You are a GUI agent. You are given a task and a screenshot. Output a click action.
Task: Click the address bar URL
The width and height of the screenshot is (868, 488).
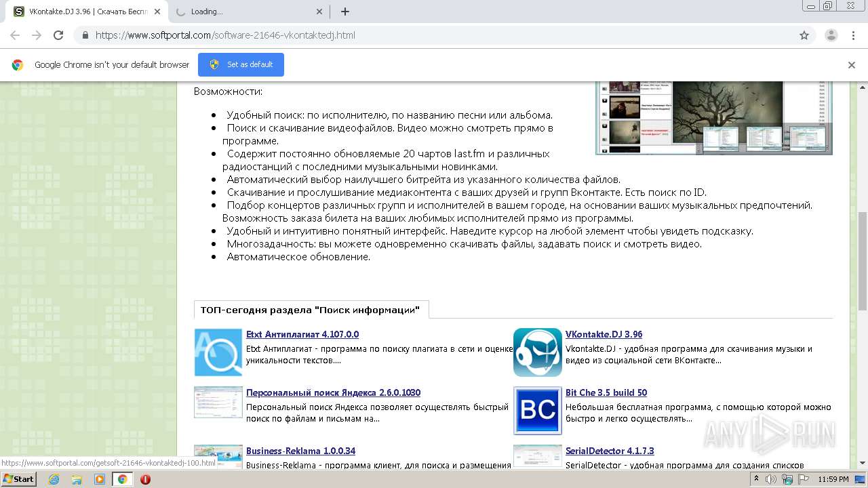pyautogui.click(x=225, y=35)
